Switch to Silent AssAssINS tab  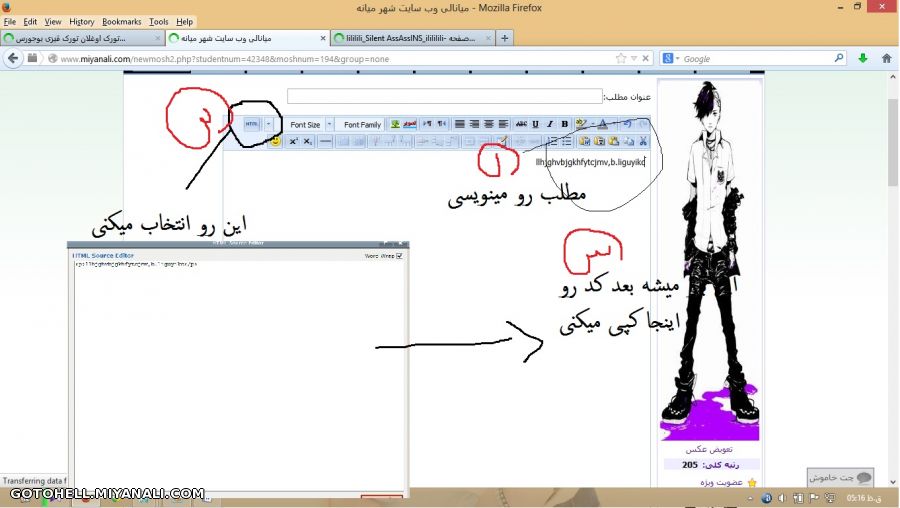point(412,38)
